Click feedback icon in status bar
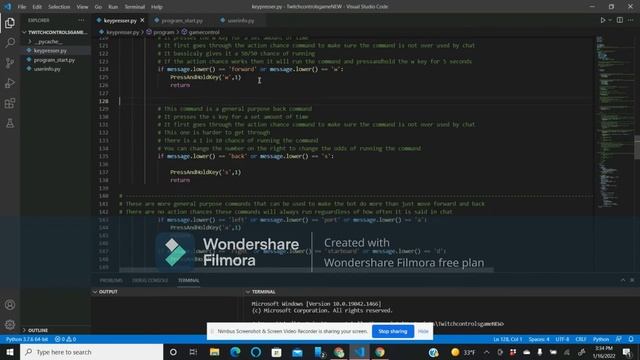Viewport: 640px width, 360px height. coord(619,340)
